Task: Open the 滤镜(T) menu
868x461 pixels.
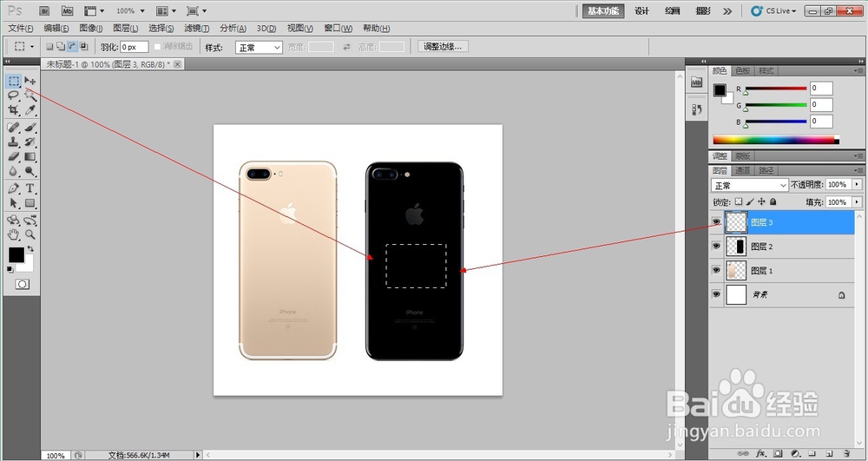Action: 196,29
